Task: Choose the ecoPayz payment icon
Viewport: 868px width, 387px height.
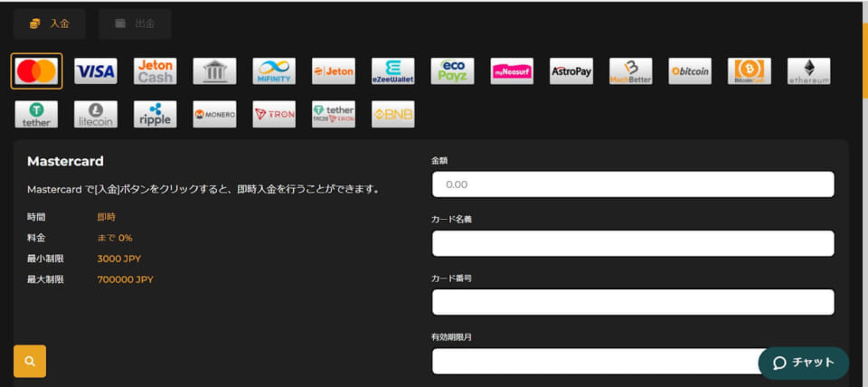Action: point(452,71)
